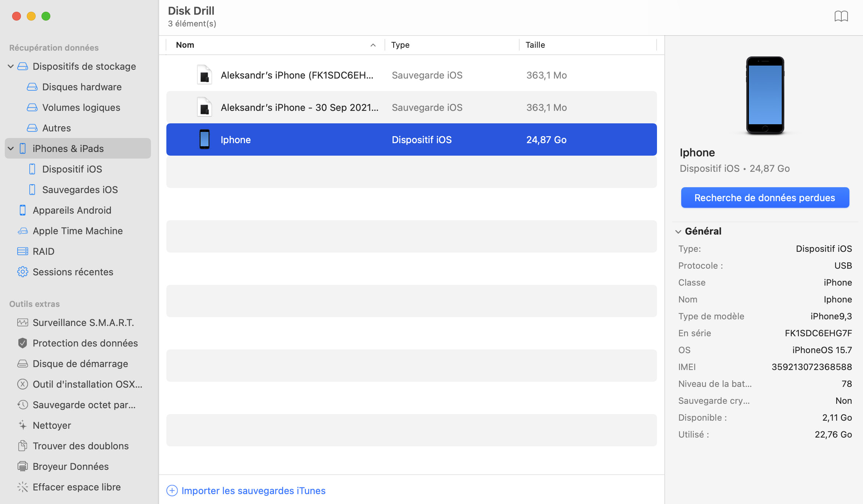Image resolution: width=863 pixels, height=504 pixels.
Task: Open the help book icon
Action: tap(841, 16)
